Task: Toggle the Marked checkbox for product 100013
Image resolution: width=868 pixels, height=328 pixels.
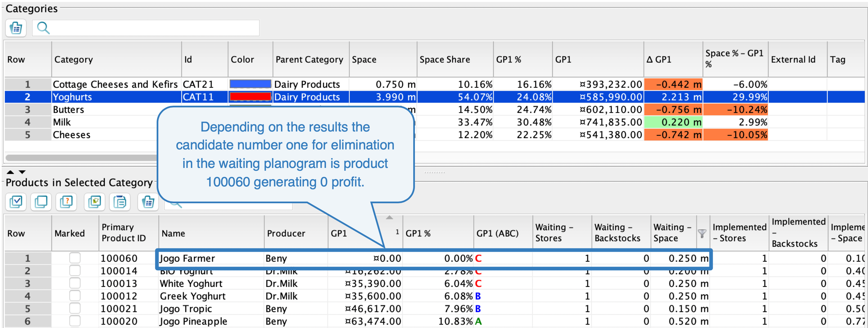Action: point(75,283)
